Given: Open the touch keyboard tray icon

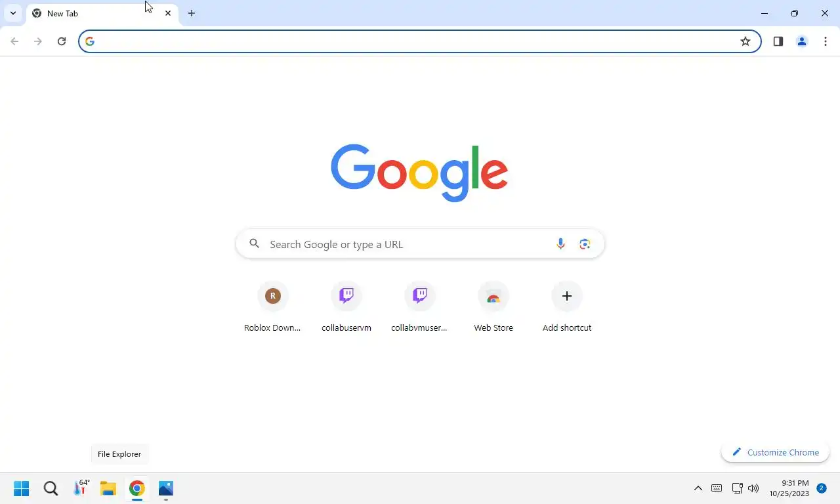Looking at the screenshot, I should [717, 488].
